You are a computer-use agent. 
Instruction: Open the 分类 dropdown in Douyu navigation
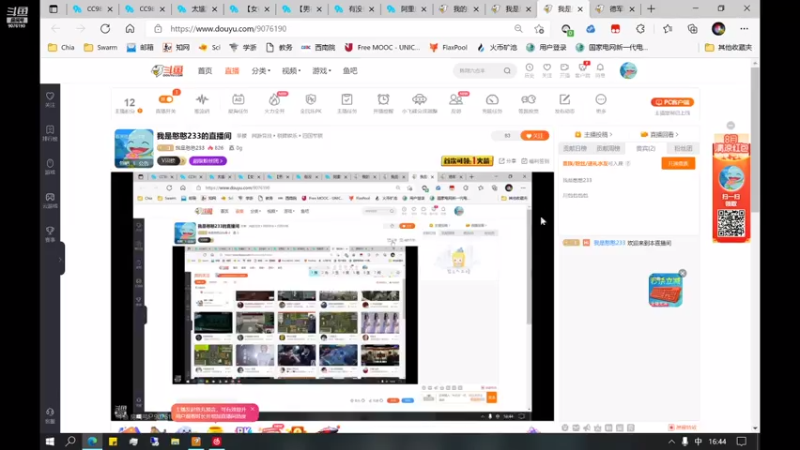coord(261,71)
